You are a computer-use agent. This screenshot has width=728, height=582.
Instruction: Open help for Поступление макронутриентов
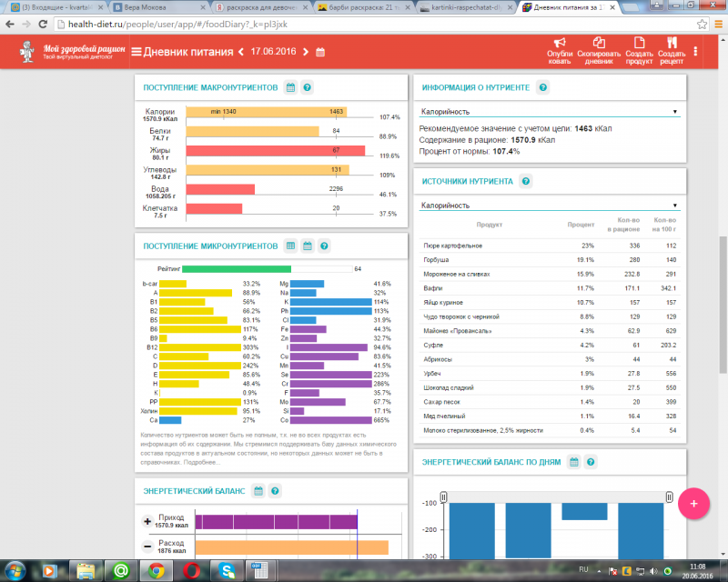[307, 87]
